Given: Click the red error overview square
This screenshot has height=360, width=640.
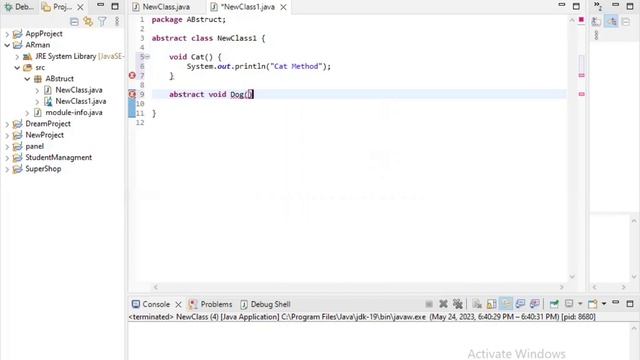Looking at the screenshot, I should [581, 20].
